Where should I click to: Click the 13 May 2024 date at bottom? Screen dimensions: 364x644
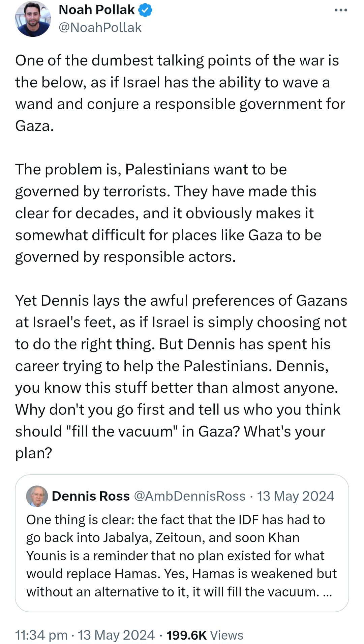116,635
